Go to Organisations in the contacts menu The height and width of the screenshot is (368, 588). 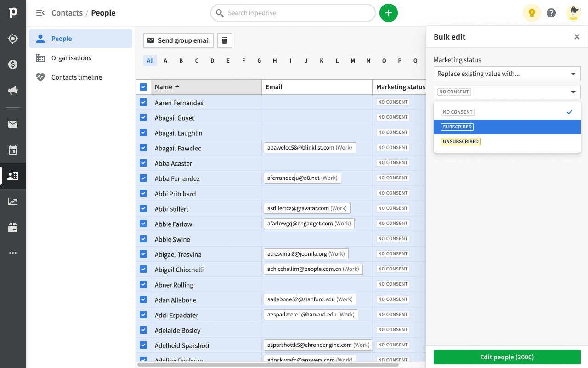71,58
